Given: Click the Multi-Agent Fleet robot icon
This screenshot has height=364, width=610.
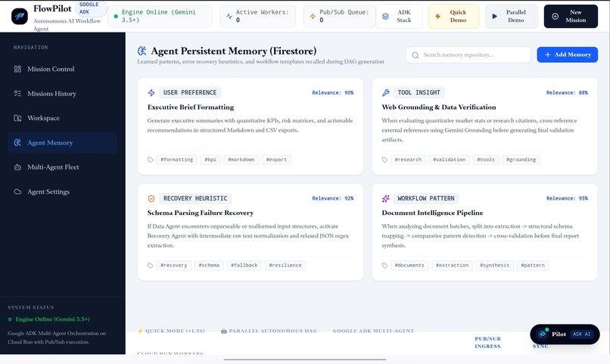Looking at the screenshot, I should point(17,167).
